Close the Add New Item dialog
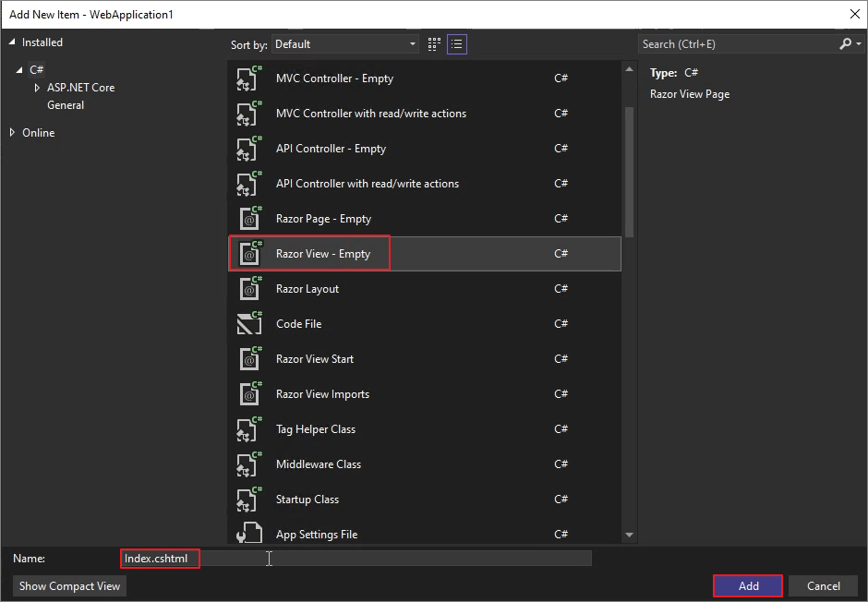Image resolution: width=868 pixels, height=602 pixels. [855, 15]
